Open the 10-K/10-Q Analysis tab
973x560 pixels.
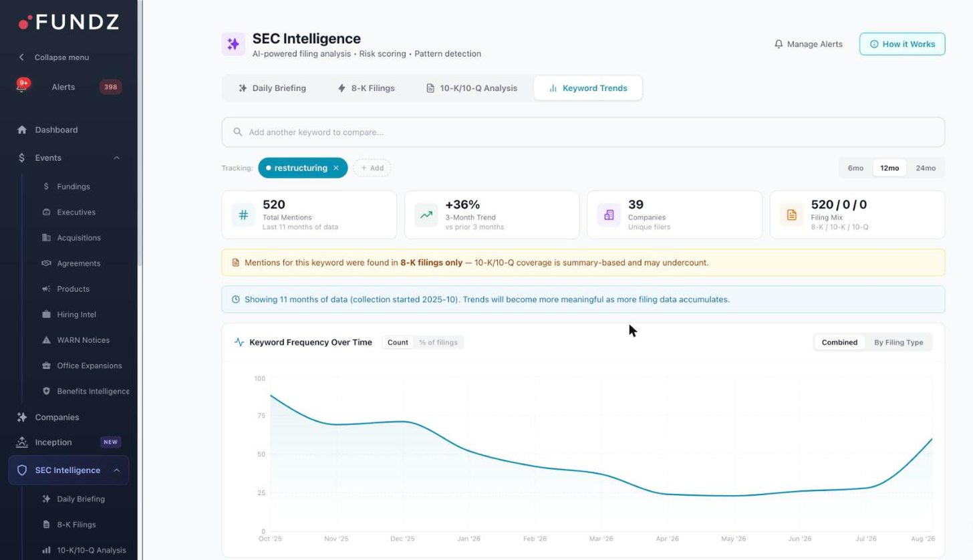pyautogui.click(x=472, y=88)
